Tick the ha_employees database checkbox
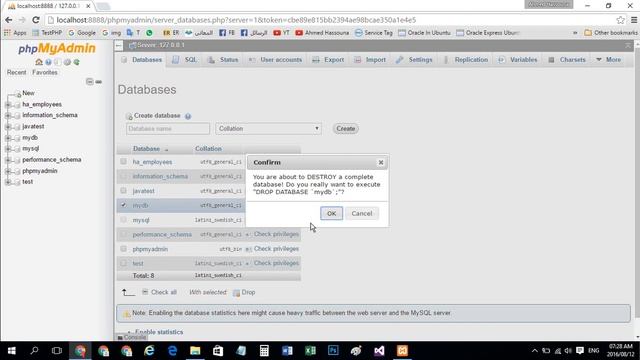This screenshot has width=640, height=360. (x=123, y=162)
